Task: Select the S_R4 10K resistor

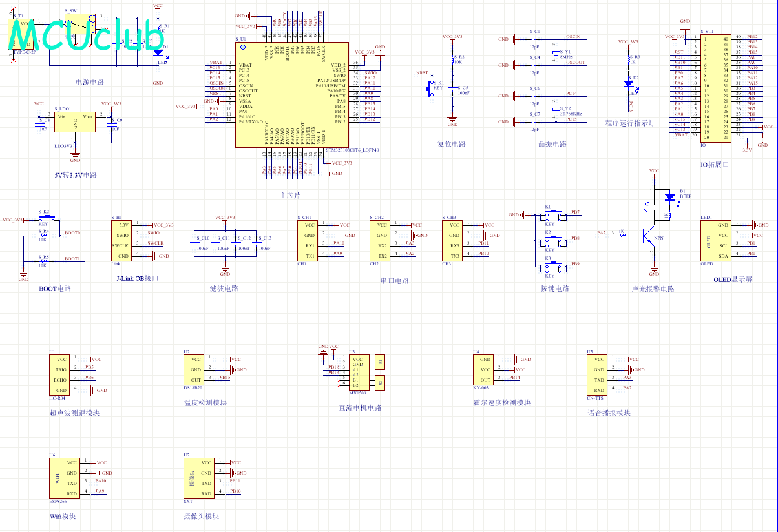Action: click(43, 236)
